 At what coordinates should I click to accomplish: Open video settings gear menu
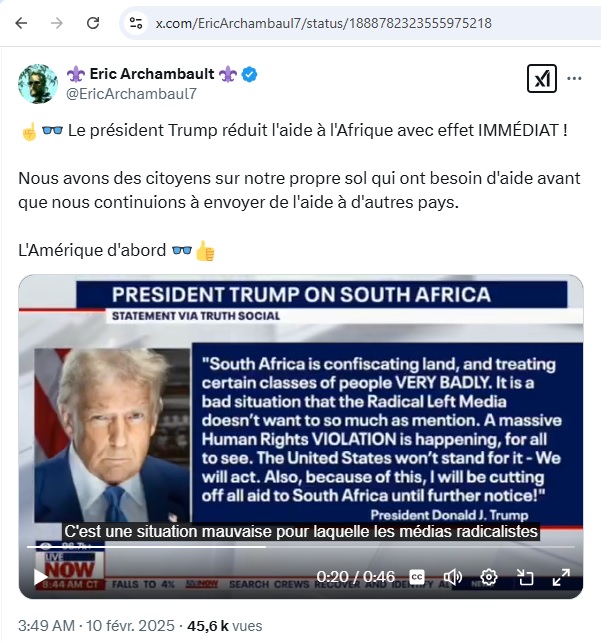pos(489,577)
